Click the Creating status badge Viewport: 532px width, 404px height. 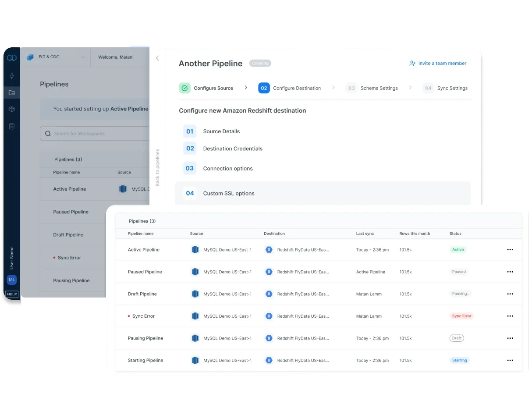(260, 63)
